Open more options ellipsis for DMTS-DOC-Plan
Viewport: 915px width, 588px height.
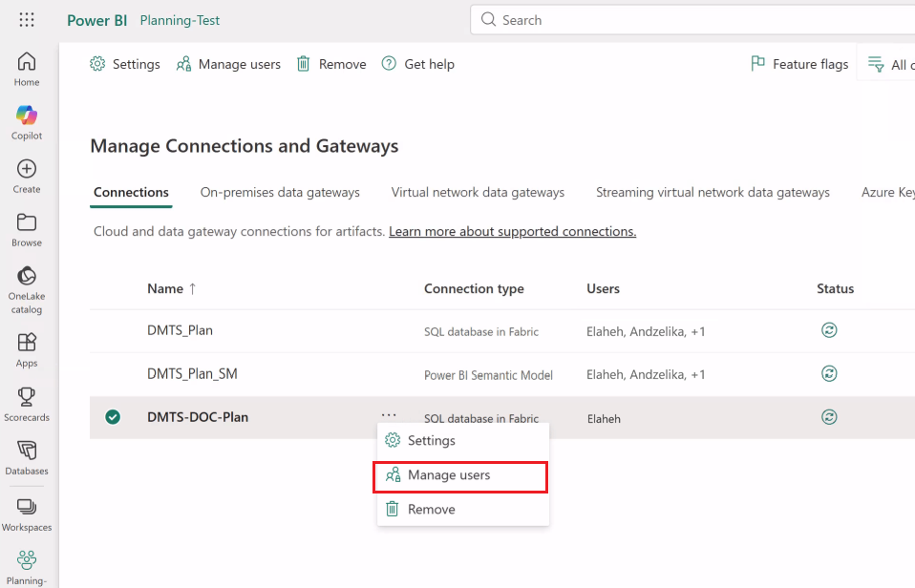pos(389,414)
